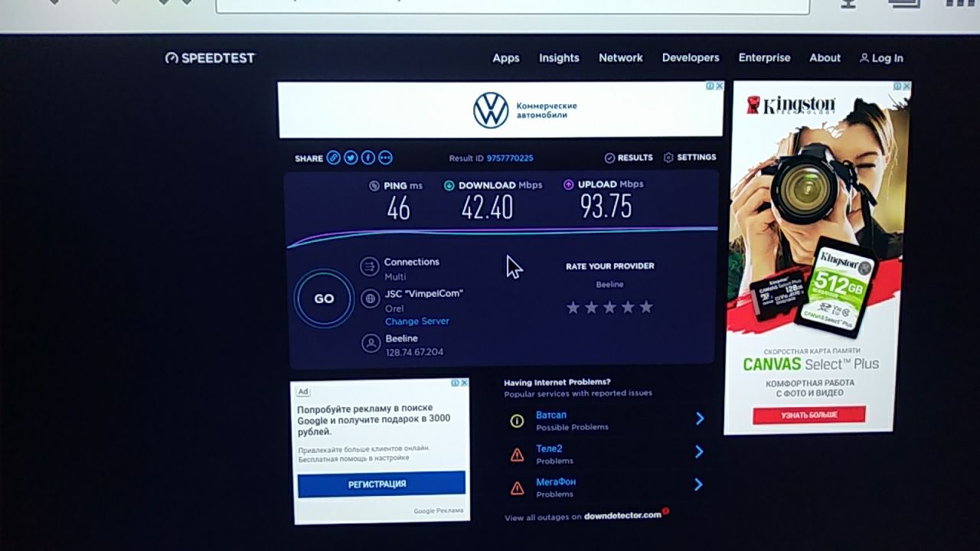
Task: Expand Теле2 arrow chevron
Action: [699, 452]
